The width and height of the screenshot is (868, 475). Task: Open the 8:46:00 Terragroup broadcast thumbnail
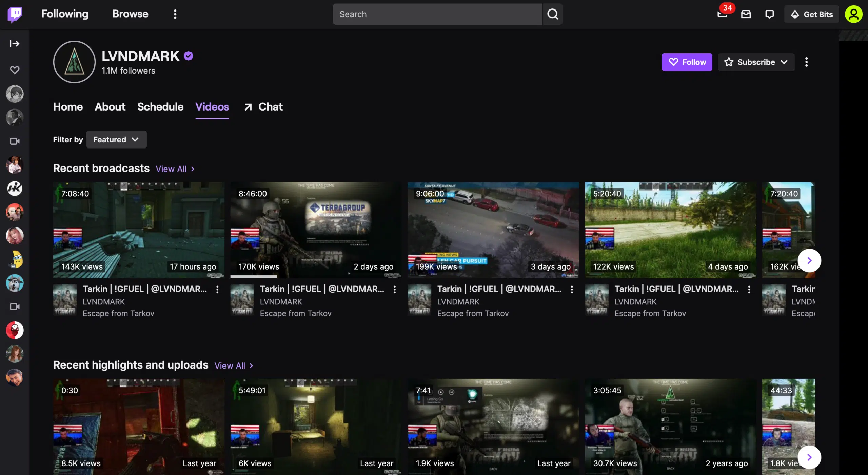pos(315,230)
